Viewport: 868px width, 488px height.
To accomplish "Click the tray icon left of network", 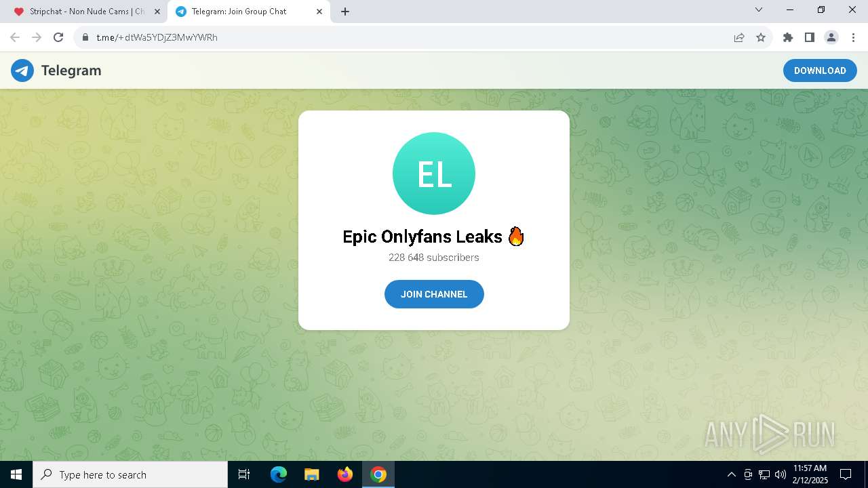I will coord(748,474).
